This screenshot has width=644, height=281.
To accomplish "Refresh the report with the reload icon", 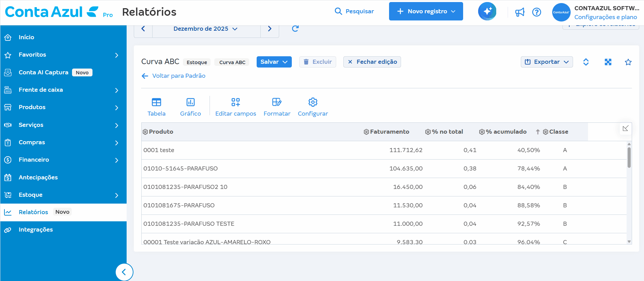I will click(295, 29).
